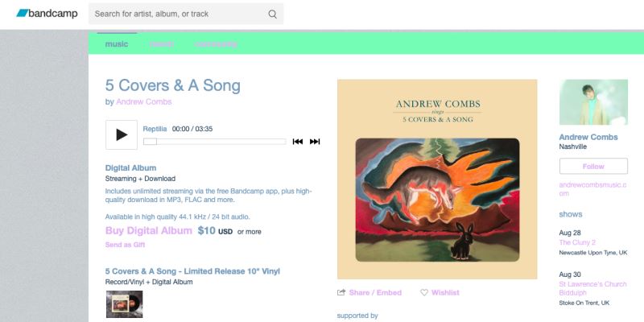Open the second tab next to music
This screenshot has width=644, height=322.
pos(162,44)
